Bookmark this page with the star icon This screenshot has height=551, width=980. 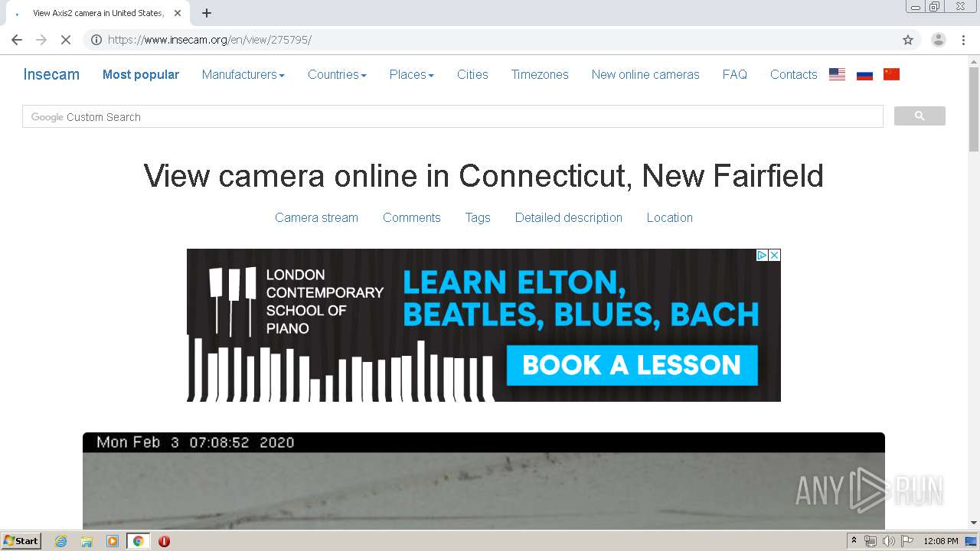click(908, 40)
